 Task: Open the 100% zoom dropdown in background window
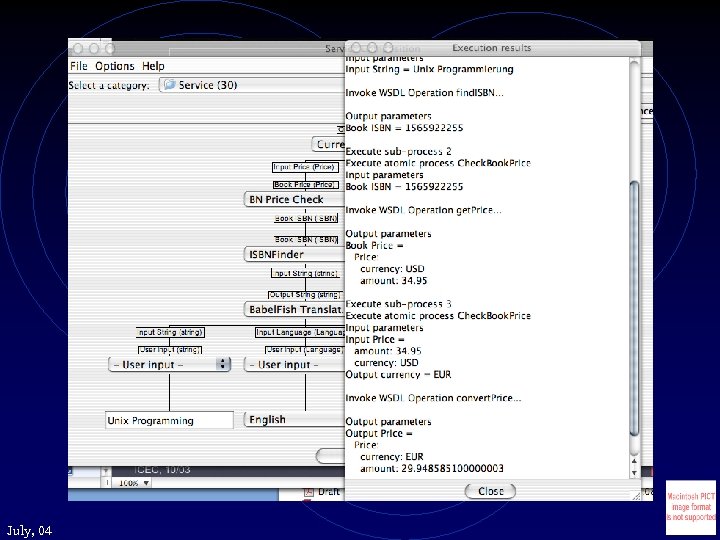pos(134,483)
